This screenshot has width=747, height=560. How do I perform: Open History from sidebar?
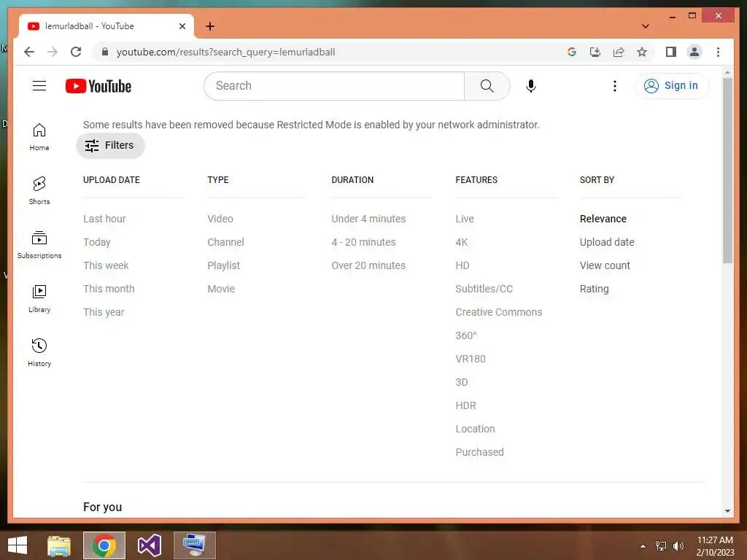pos(39,353)
